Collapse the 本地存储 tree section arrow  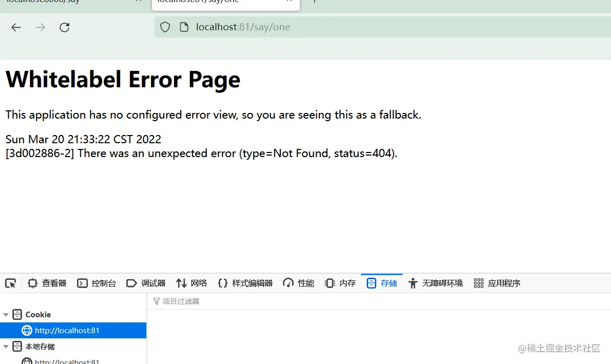point(6,347)
